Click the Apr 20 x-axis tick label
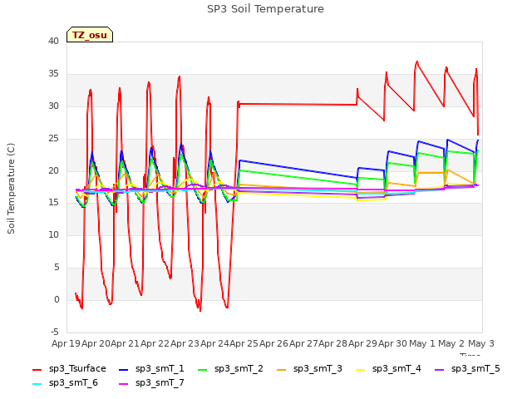The width and height of the screenshot is (532, 399). [x=96, y=343]
